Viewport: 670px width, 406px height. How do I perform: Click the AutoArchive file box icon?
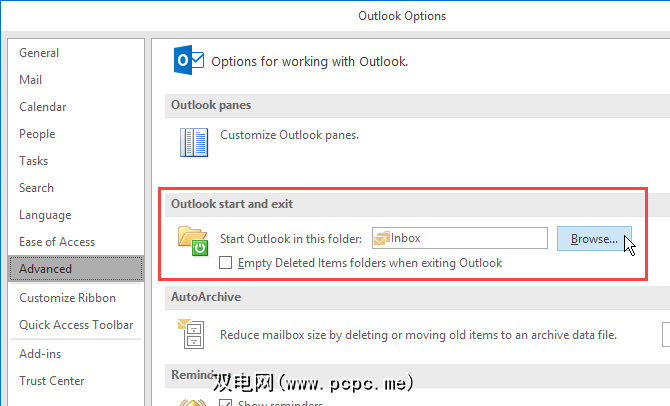(x=191, y=333)
